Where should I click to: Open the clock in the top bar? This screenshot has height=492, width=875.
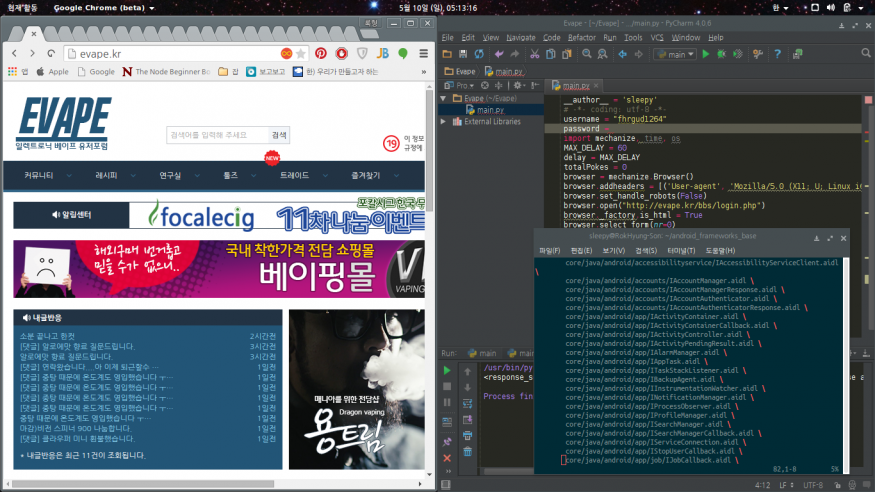pyautogui.click(x=438, y=8)
